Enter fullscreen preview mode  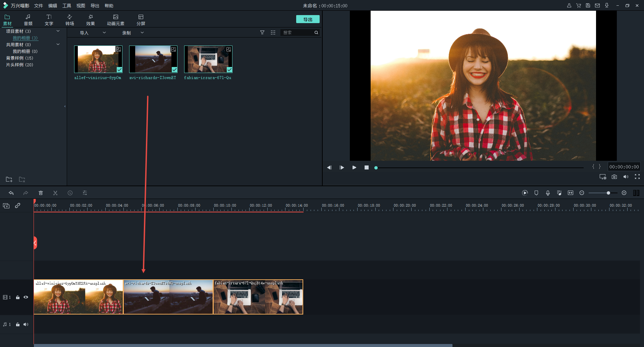(x=637, y=177)
